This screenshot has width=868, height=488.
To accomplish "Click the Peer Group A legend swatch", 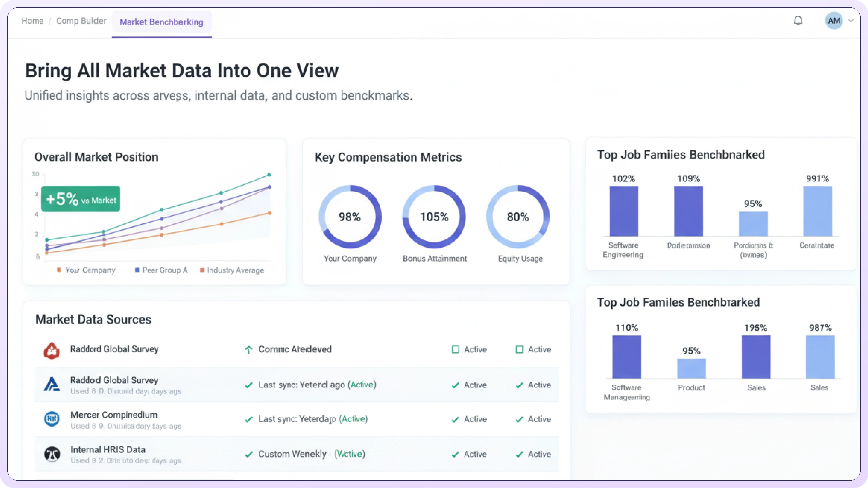I will click(x=137, y=270).
